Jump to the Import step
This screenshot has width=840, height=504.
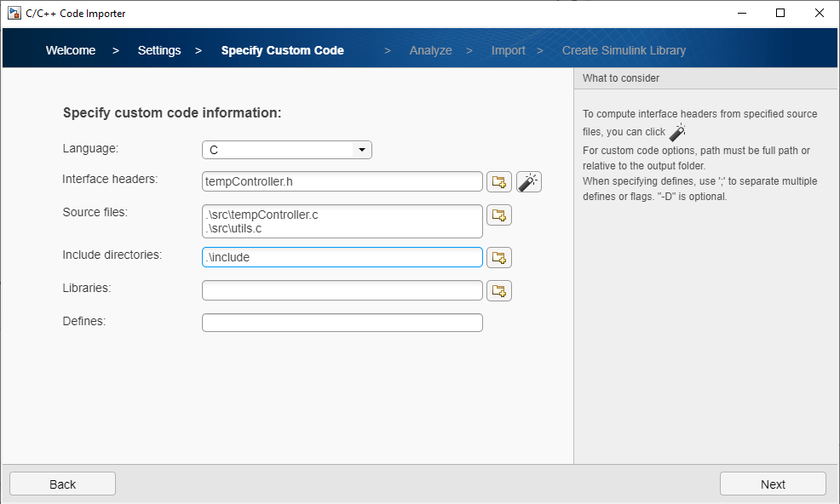pos(508,50)
